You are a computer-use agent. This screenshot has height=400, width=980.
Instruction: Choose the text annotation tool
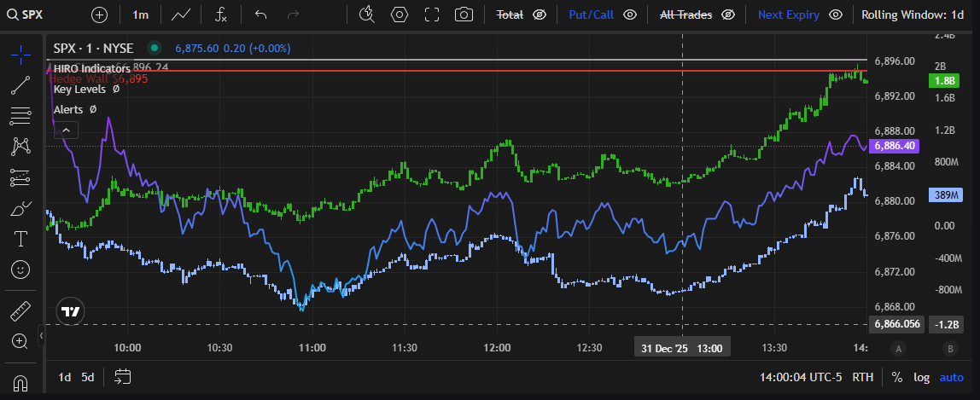coord(20,239)
